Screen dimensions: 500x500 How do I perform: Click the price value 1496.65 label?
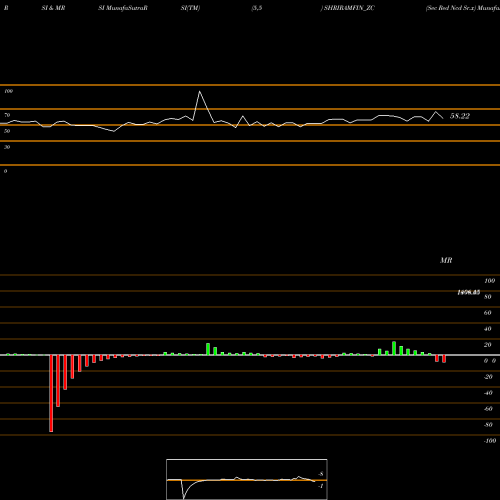coord(469,292)
